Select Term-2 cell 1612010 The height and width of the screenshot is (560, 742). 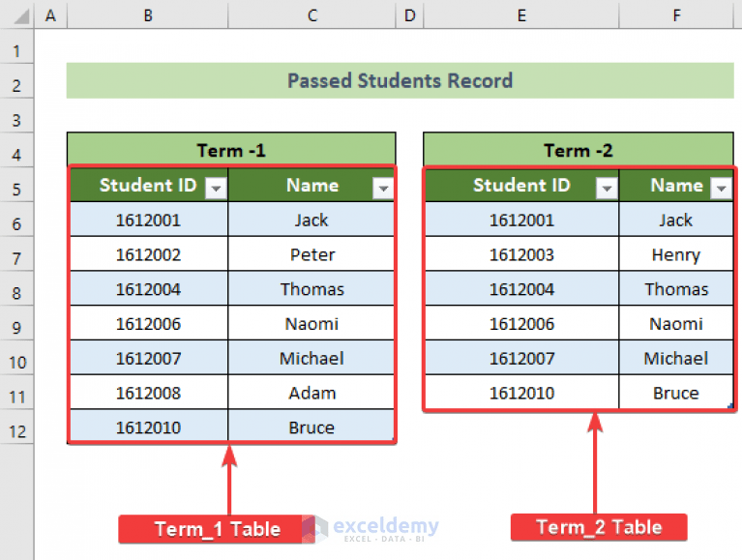(x=521, y=392)
